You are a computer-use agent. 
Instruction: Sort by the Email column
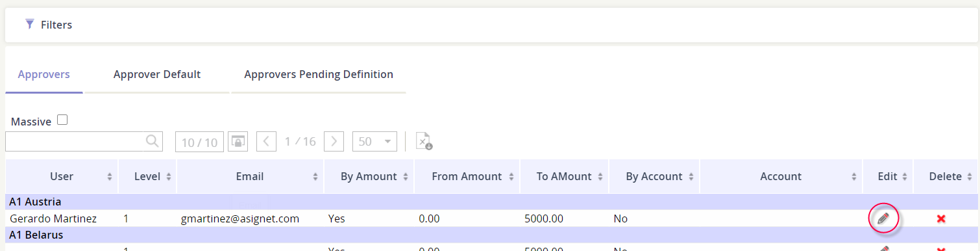(250, 176)
